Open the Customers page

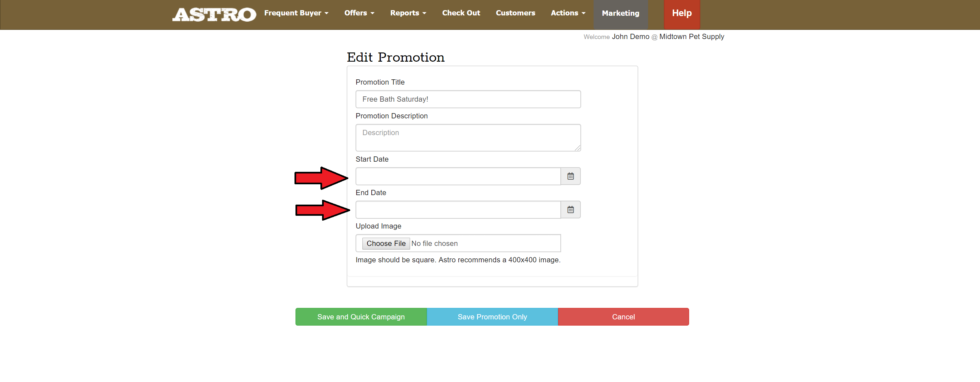(515, 13)
